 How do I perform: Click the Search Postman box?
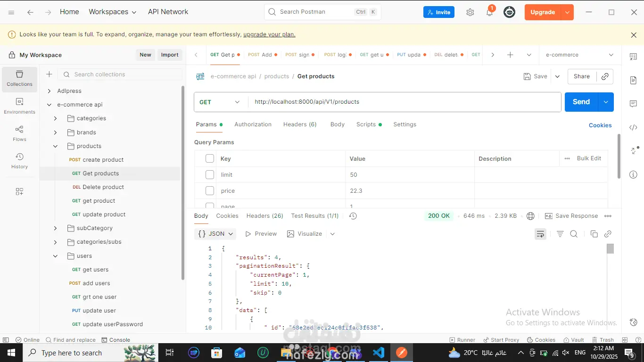coord(322,12)
